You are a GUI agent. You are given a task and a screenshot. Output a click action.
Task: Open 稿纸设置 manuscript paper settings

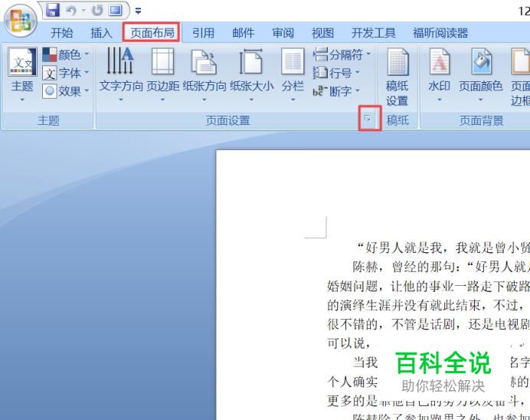[x=397, y=77]
